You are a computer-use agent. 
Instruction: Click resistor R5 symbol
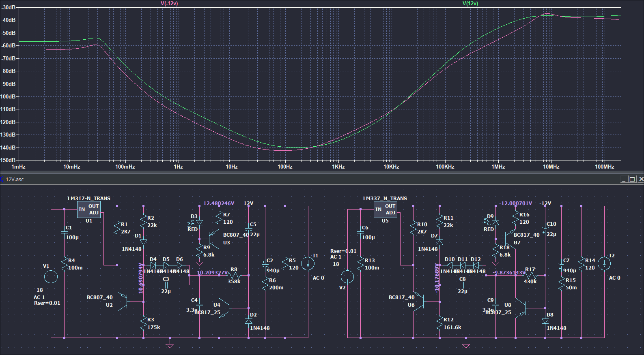[285, 264]
